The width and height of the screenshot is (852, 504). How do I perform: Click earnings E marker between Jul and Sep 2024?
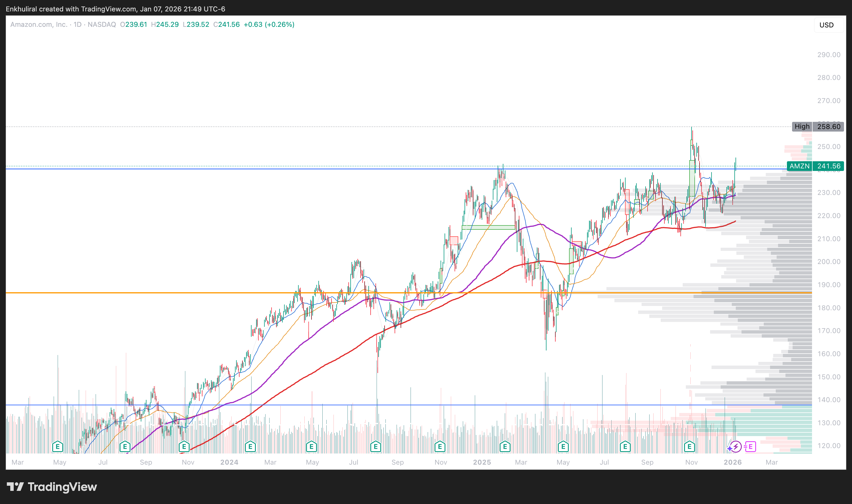click(x=375, y=446)
